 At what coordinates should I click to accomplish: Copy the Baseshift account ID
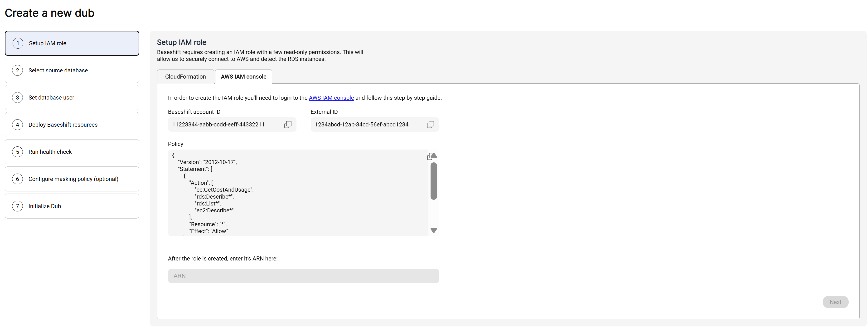point(288,125)
